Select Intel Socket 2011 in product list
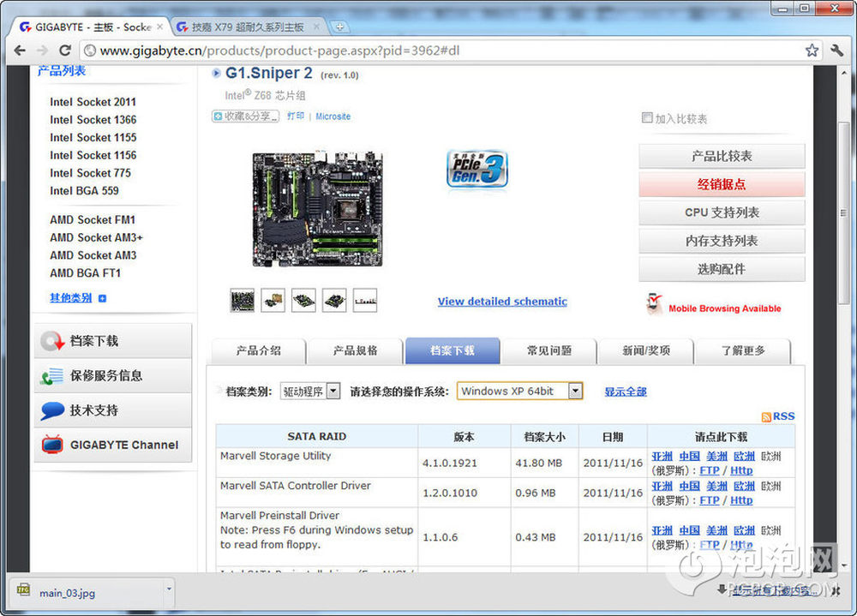The width and height of the screenshot is (857, 616). click(93, 102)
